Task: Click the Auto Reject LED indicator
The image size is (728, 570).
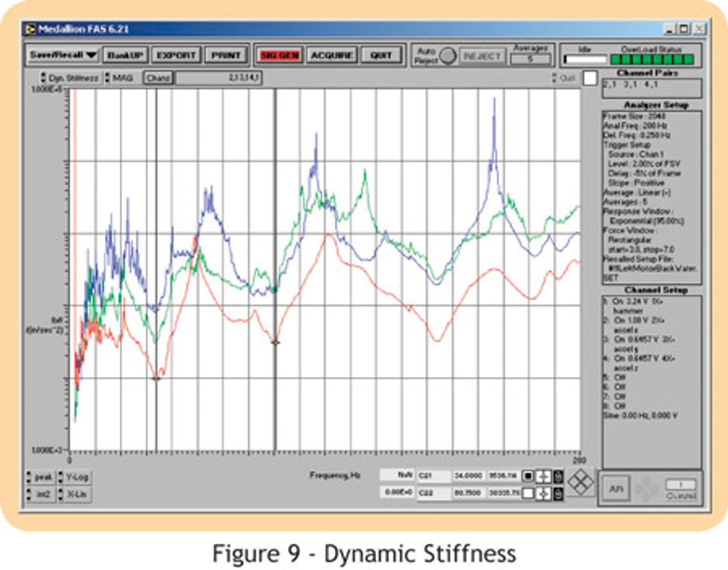Action: point(449,54)
